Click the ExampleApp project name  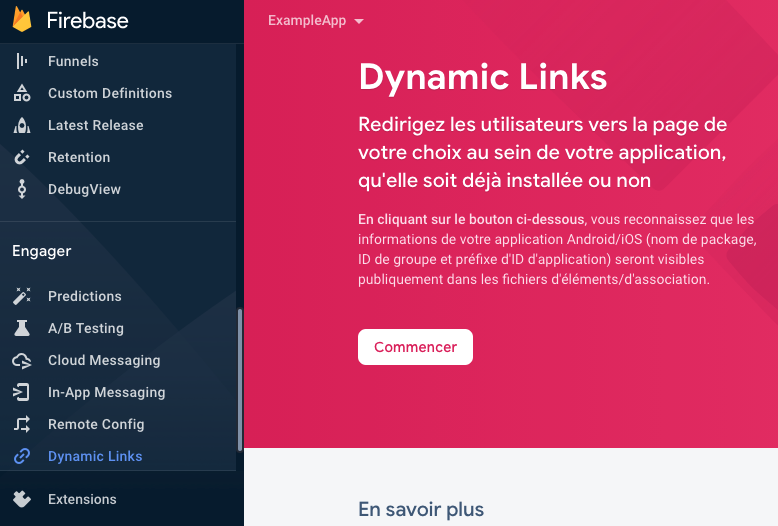point(307,20)
